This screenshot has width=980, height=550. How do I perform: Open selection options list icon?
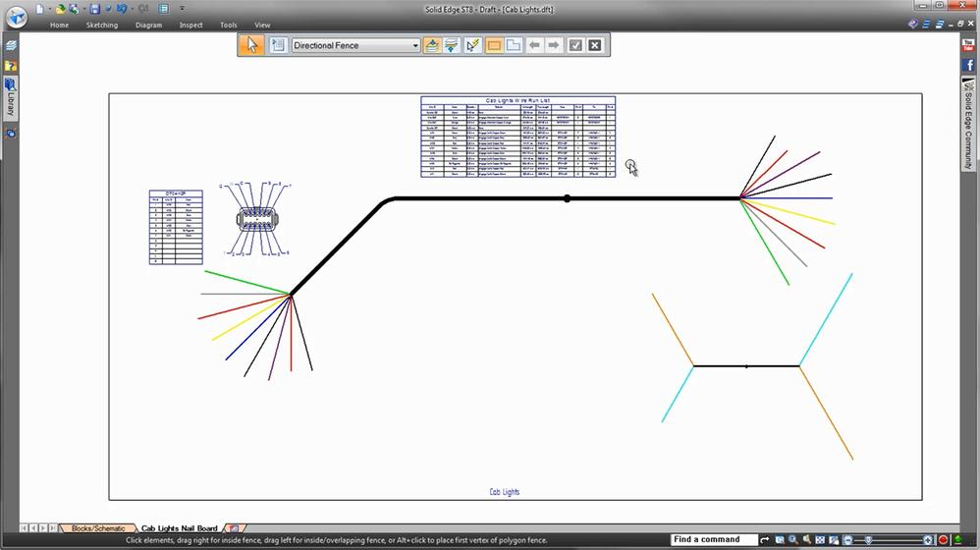(x=278, y=45)
